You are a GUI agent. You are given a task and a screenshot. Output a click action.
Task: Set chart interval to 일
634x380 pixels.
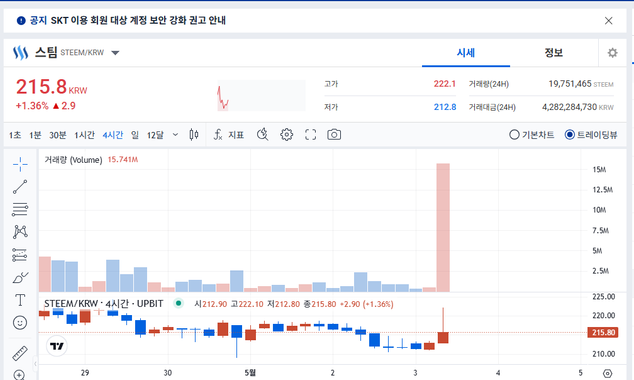point(135,135)
